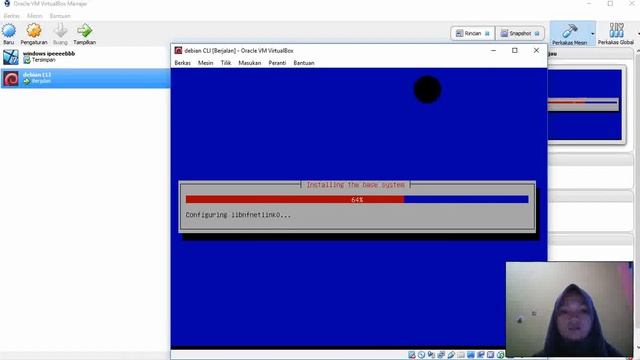Maximize the debian CLI window
Screen dimensions: 640x360
click(515, 51)
